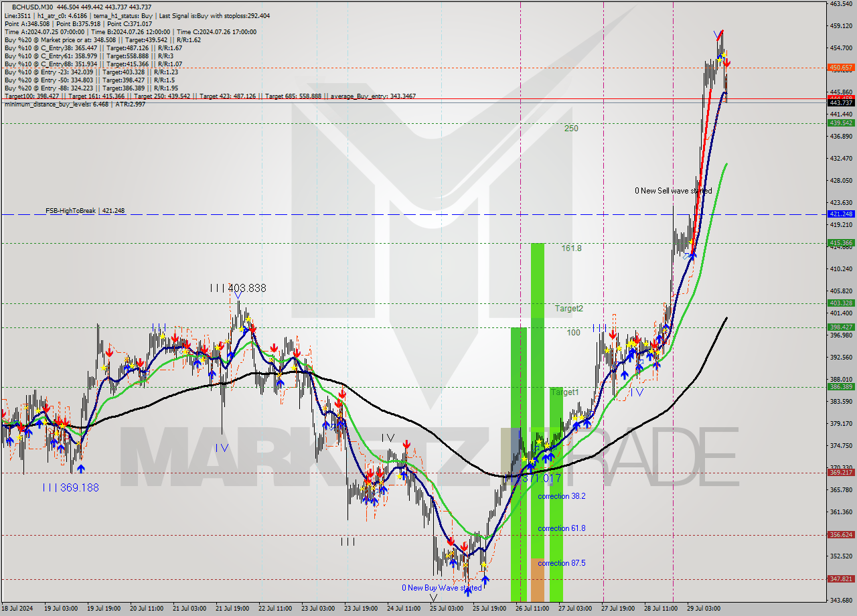857x616 pixels.
Task: Click the 356.624 red price tag
Action: pos(841,535)
